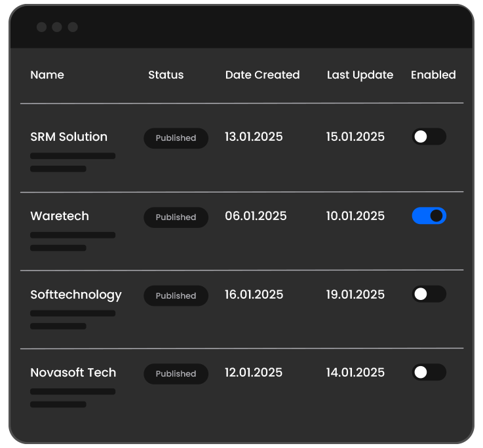The height and width of the screenshot is (448, 483).
Task: Click Waretech's Published status badge
Action: 176,217
